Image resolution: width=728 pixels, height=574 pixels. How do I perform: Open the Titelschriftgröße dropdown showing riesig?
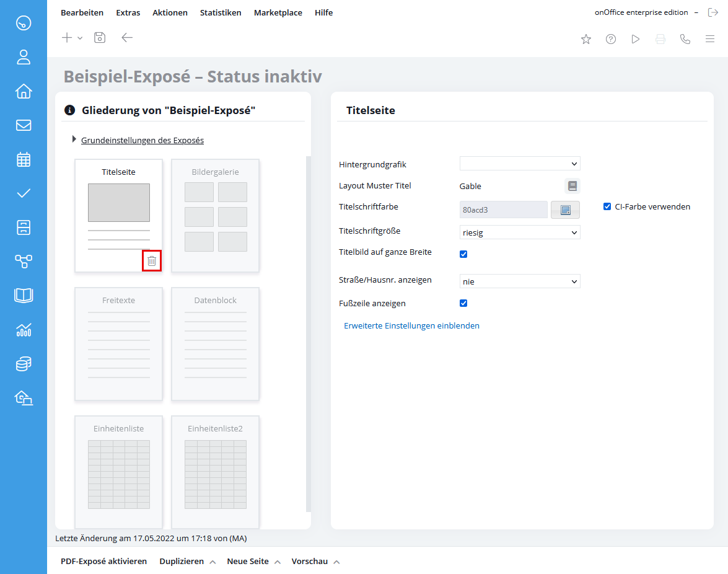click(520, 232)
